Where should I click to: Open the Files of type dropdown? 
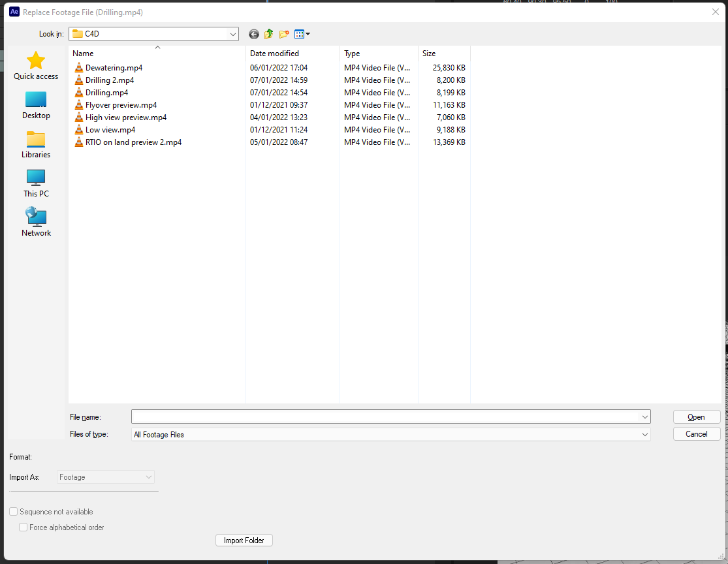point(645,434)
